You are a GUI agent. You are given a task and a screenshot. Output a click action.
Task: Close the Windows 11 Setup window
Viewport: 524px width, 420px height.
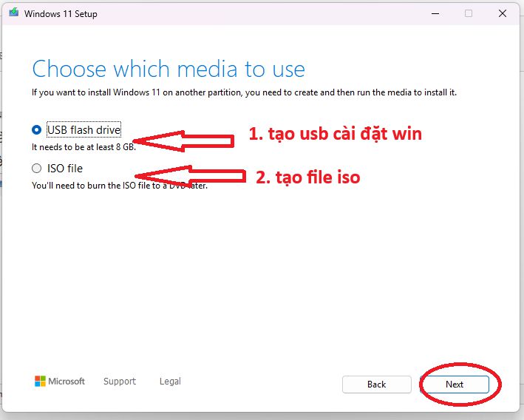[x=503, y=13]
